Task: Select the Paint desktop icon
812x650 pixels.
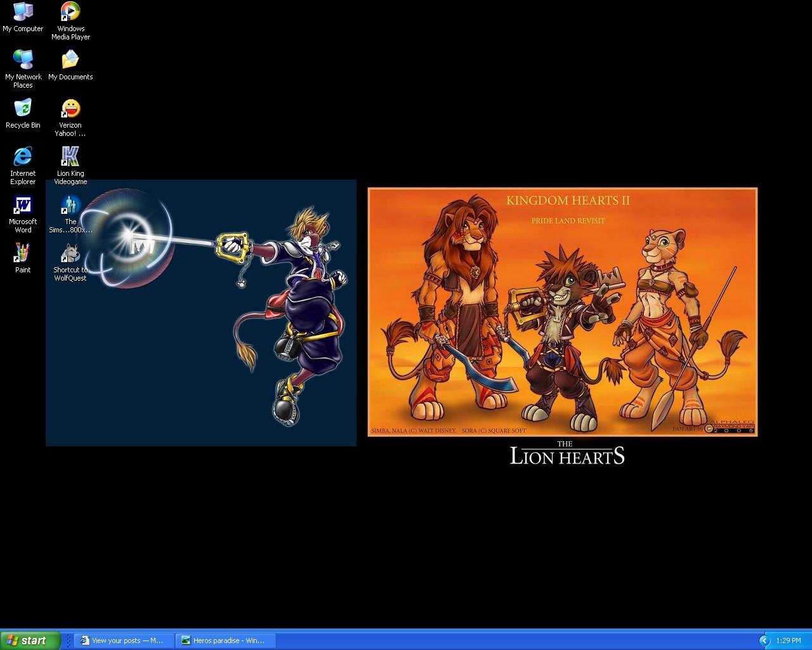Action: (x=23, y=254)
